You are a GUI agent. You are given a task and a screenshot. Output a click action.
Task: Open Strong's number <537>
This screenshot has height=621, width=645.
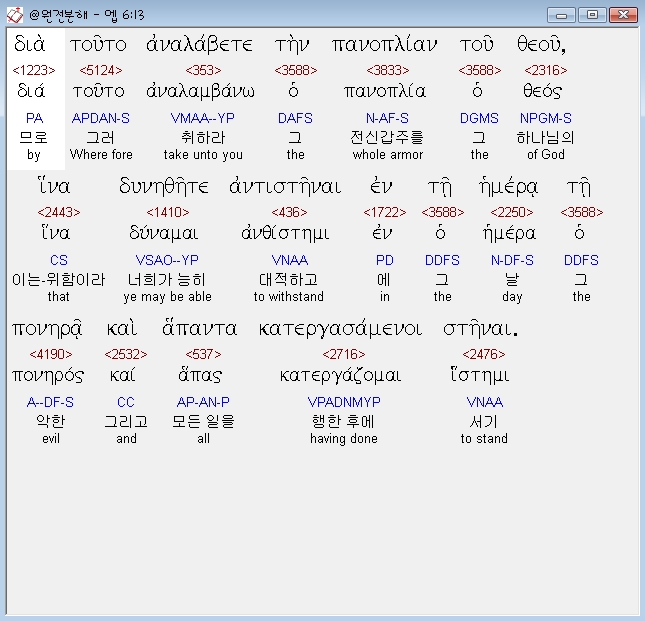[203, 354]
